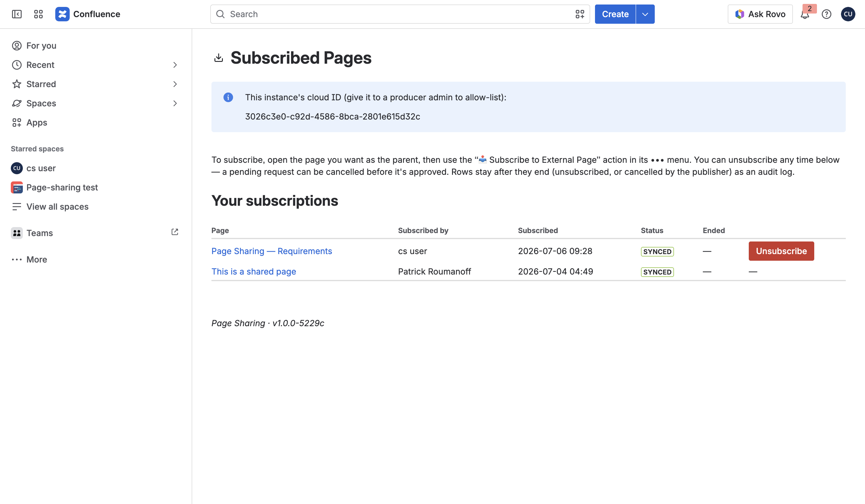Click the Spaces planet icon
The height and width of the screenshot is (504, 865).
tap(17, 103)
